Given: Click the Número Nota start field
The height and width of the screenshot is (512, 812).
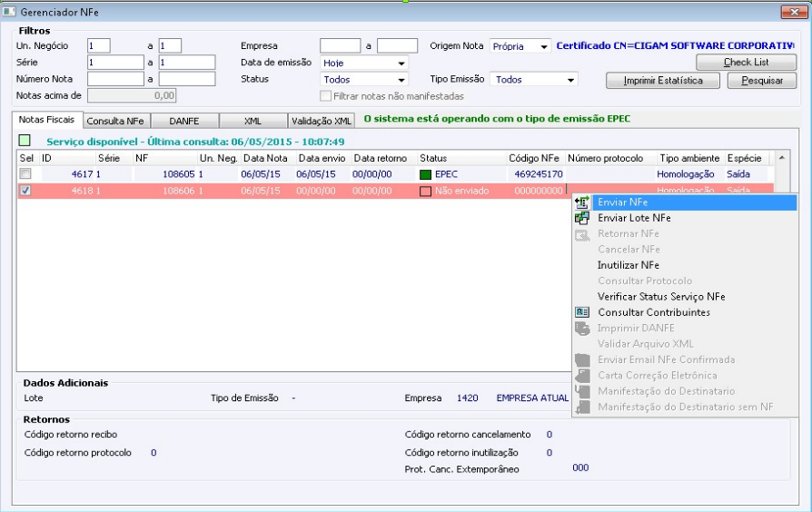Looking at the screenshot, I should coord(115,79).
